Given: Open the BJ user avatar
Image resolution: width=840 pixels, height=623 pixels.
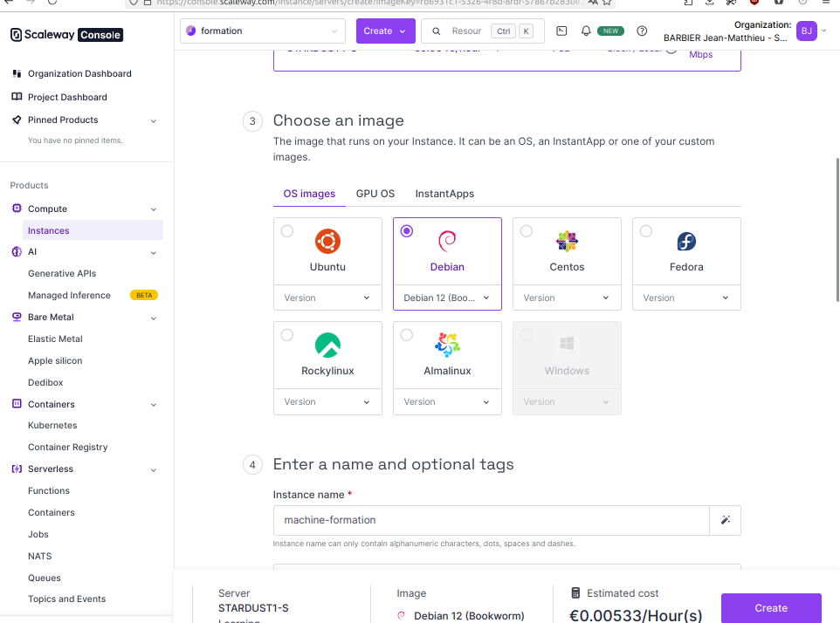Looking at the screenshot, I should point(806,31).
